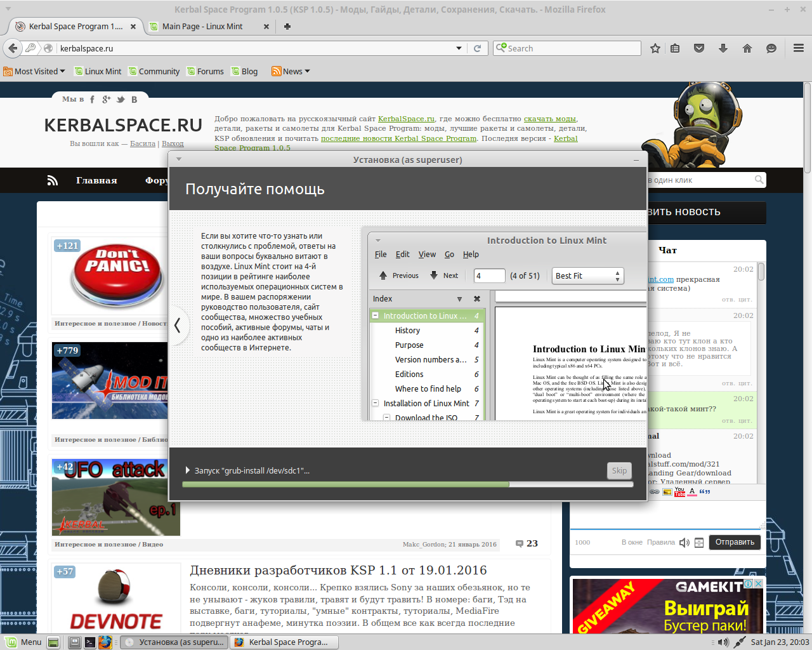Screen dimensions: 812x650
Task: Click the Twitter bird icon in site header
Action: point(121,99)
